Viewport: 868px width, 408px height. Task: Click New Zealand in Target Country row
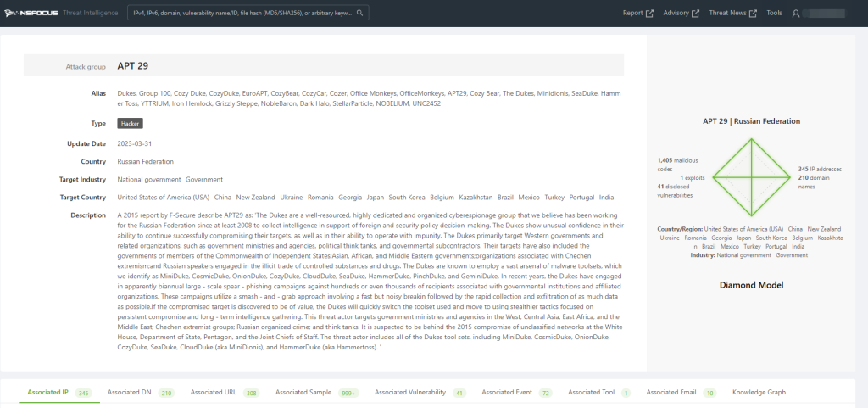[x=256, y=197]
